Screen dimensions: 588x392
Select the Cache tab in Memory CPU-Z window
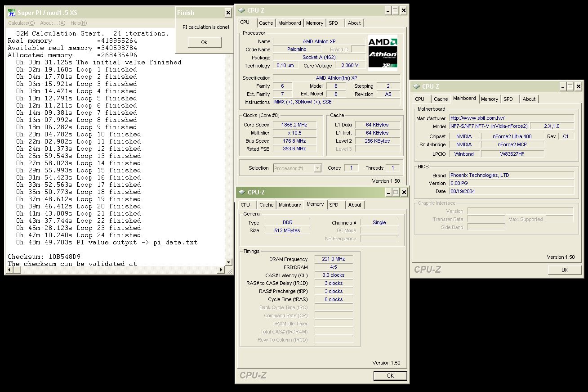click(266, 205)
